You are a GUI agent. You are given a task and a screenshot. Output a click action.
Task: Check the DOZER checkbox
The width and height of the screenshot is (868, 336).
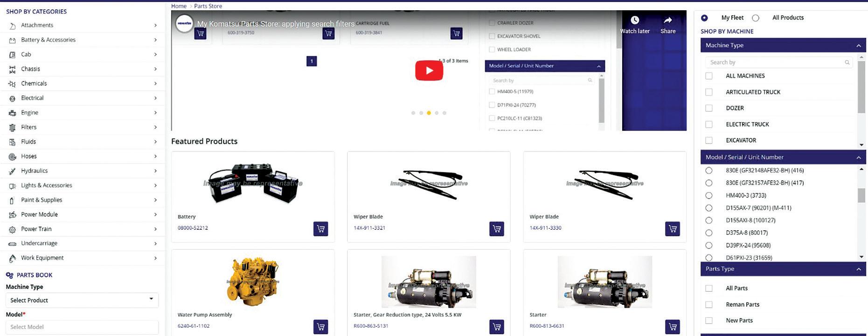(x=709, y=108)
